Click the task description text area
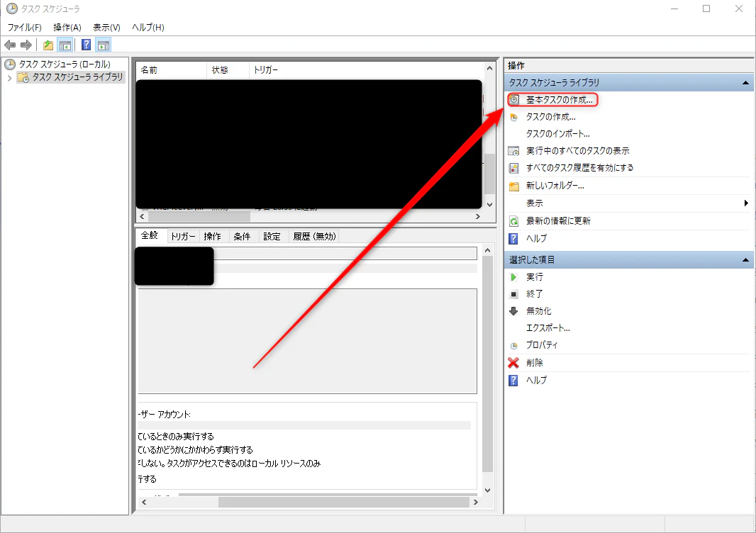The image size is (756, 533). coord(308,341)
